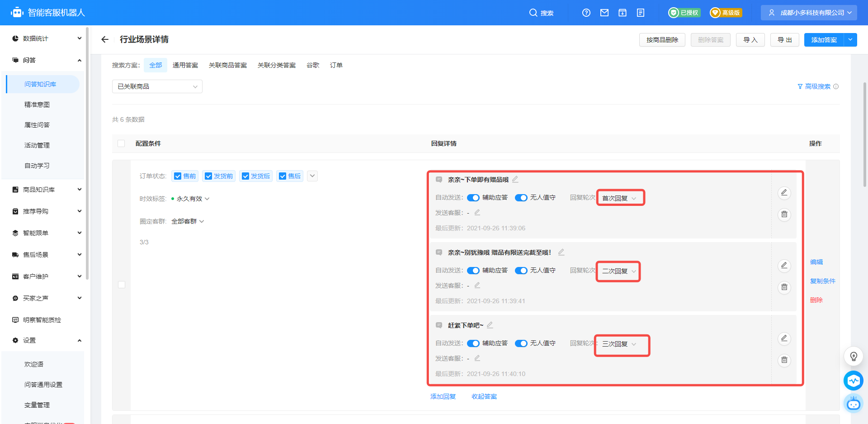Open the document list icon in header
The width and height of the screenshot is (868, 424).
pyautogui.click(x=641, y=13)
